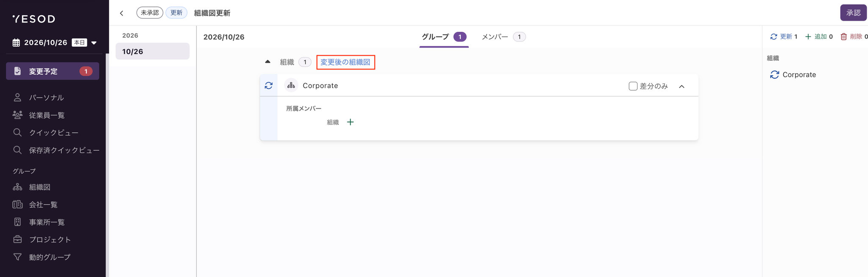
Task: Expand the date dropdown arrow beside 本日
Action: (94, 43)
